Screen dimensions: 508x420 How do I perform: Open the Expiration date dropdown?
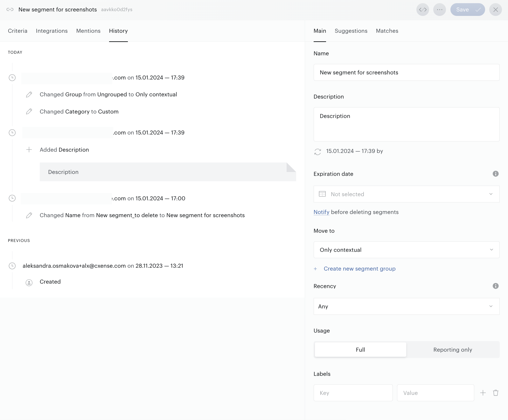click(x=407, y=194)
